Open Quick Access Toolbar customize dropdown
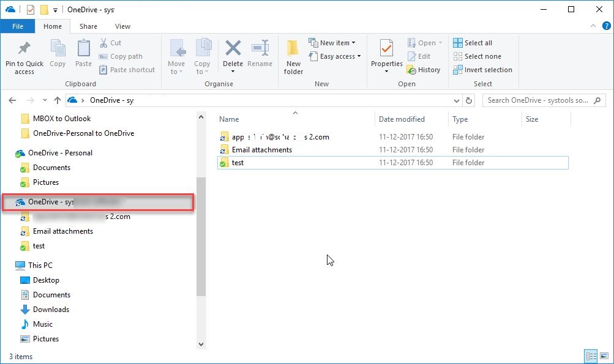This screenshot has width=614, height=364. click(x=55, y=10)
